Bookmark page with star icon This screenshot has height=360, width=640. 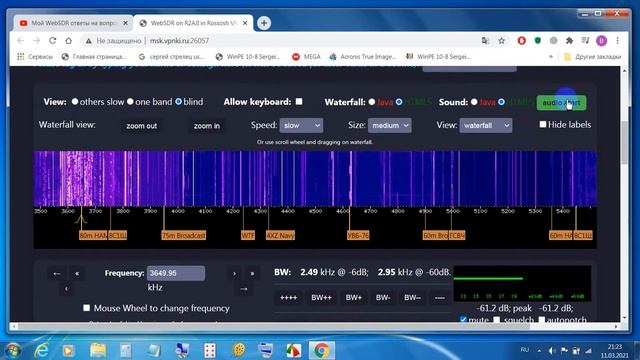tap(502, 40)
